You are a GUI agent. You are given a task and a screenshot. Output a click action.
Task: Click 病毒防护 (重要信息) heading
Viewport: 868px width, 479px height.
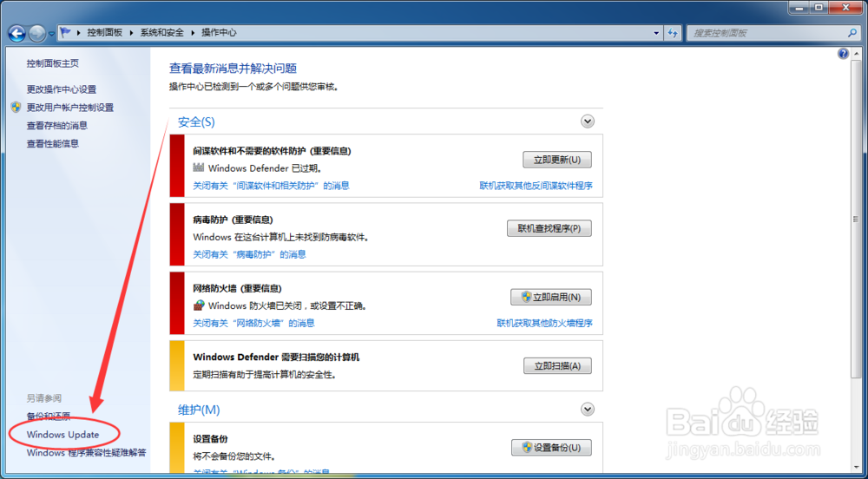click(x=233, y=220)
